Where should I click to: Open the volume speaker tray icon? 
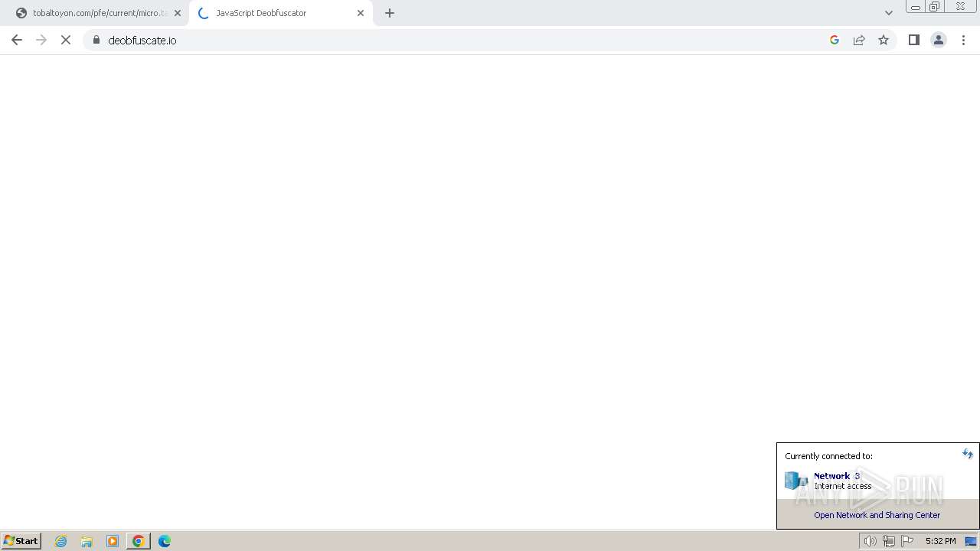[870, 541]
